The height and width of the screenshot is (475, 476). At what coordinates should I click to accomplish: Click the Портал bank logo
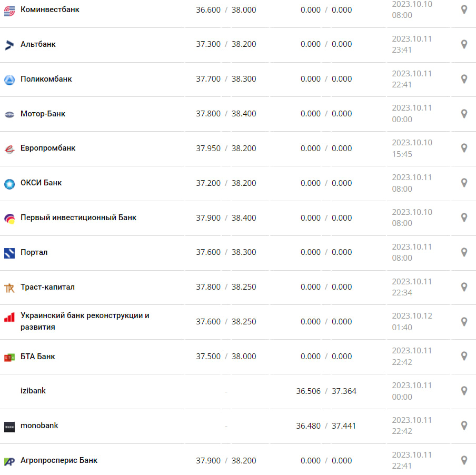click(x=9, y=253)
